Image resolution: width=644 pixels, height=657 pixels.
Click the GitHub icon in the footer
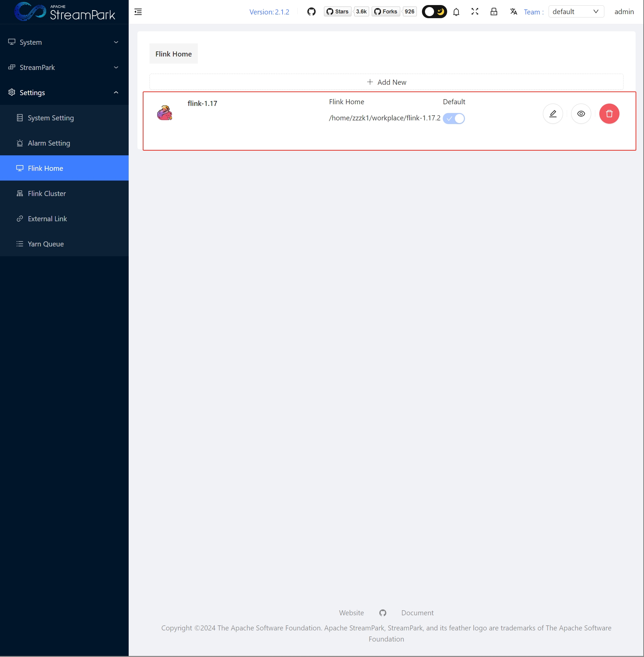(x=383, y=613)
